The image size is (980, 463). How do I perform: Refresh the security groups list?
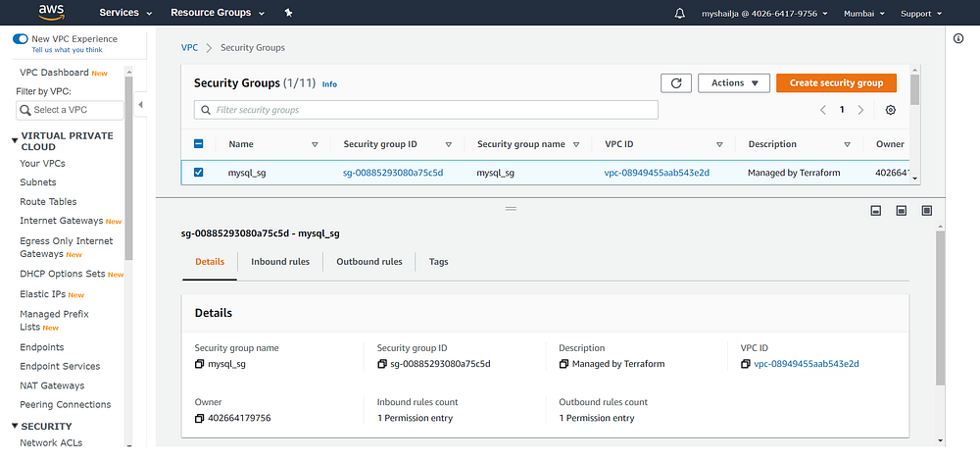[x=676, y=83]
